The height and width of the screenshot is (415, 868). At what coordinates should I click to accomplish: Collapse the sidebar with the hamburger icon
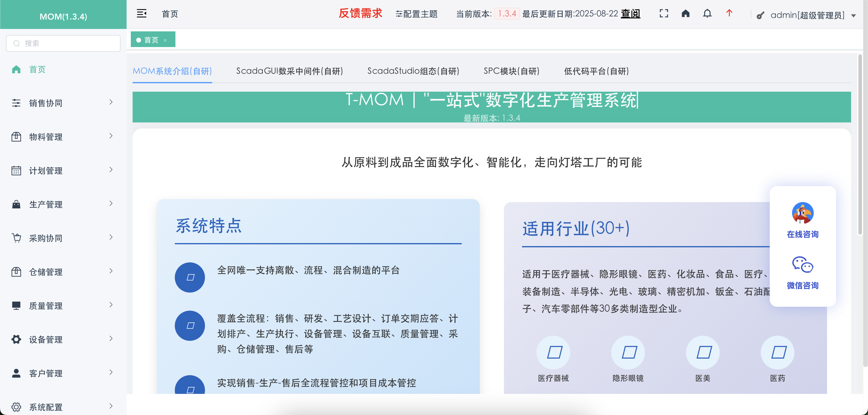click(142, 14)
